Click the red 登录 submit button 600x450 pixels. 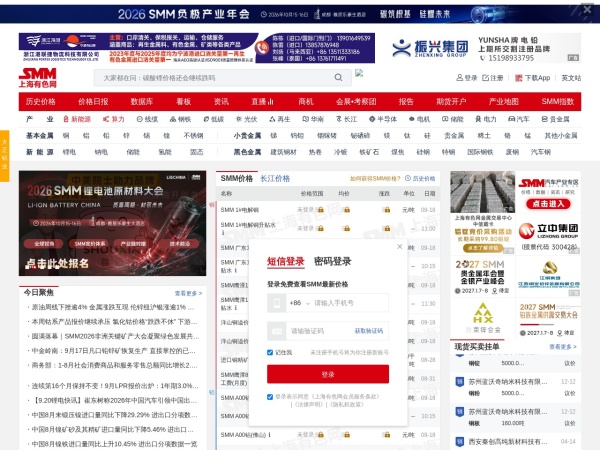tap(328, 374)
